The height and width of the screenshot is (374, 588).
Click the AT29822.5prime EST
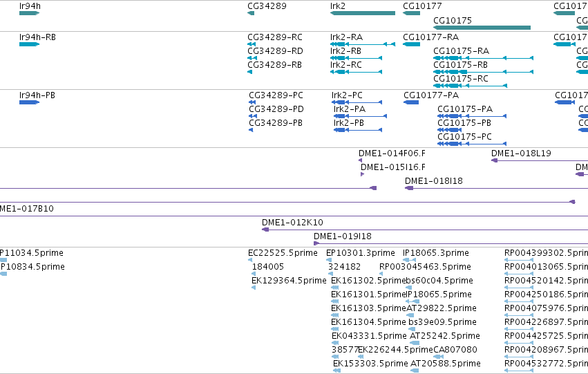(x=411, y=315)
